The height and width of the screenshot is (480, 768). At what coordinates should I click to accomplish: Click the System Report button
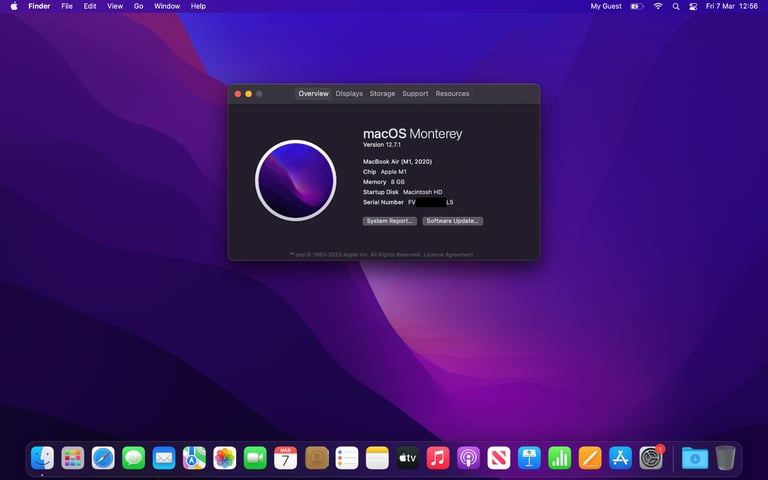[x=390, y=221]
